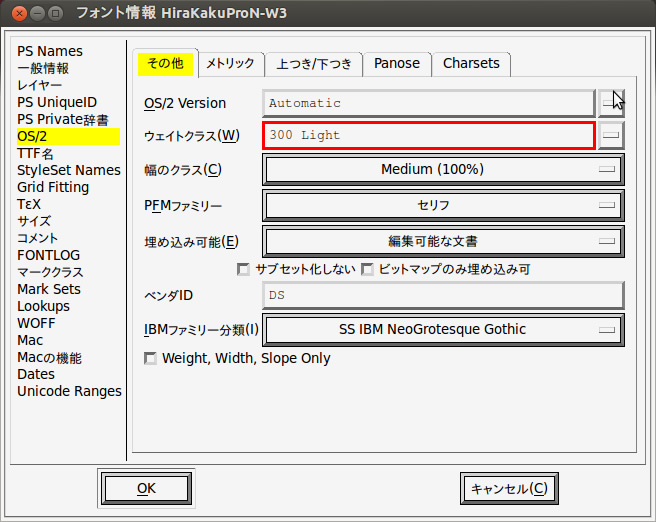This screenshot has height=522, width=656.
Task: Select Unicode Ranges in the sidebar
Action: click(x=69, y=391)
